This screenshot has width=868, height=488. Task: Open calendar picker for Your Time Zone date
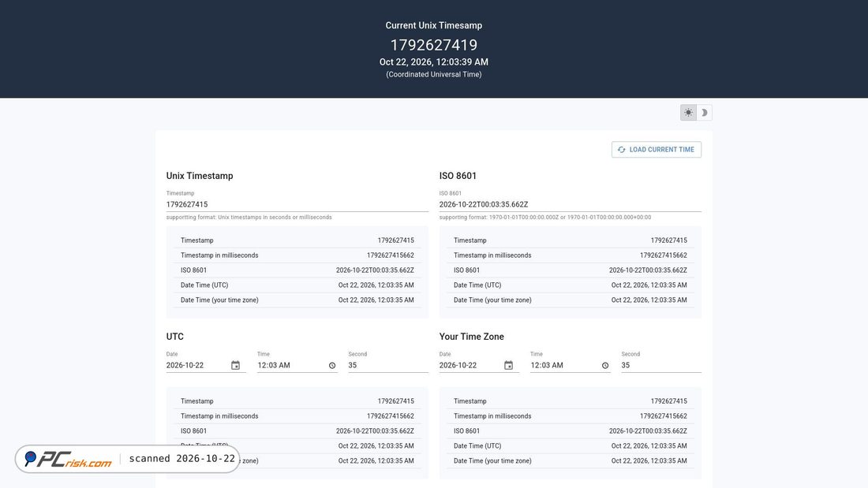[508, 365]
